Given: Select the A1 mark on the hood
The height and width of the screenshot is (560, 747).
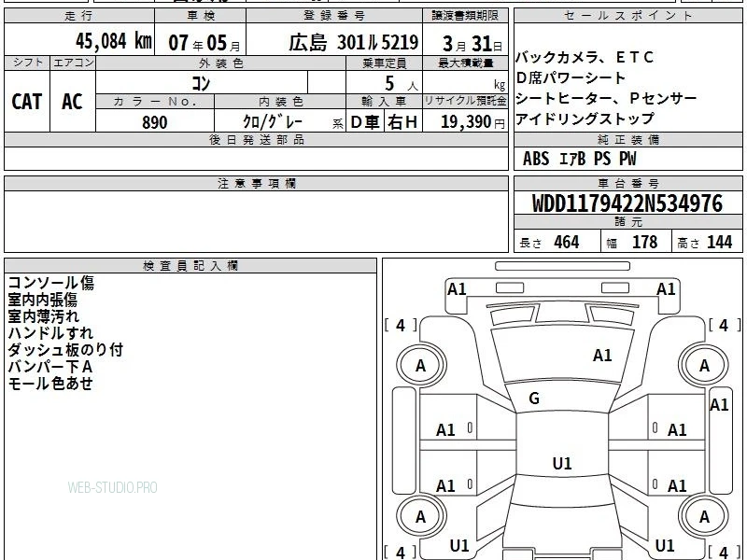Looking at the screenshot, I should pyautogui.click(x=602, y=356).
